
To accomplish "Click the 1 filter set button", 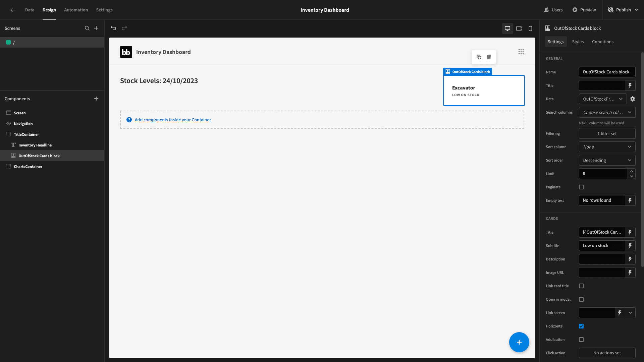I will point(607,133).
